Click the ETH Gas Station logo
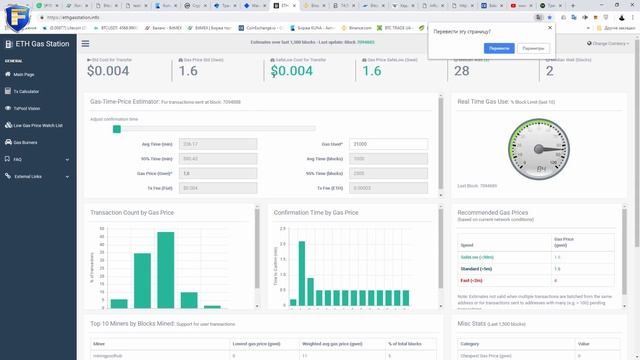 tap(37, 44)
